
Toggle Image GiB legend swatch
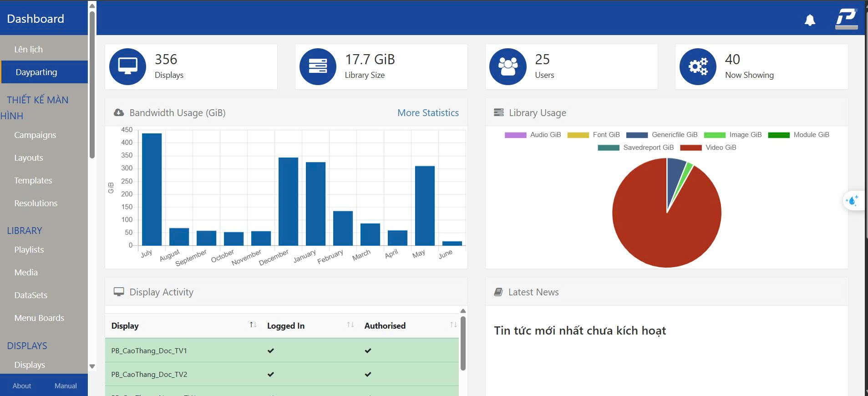715,135
